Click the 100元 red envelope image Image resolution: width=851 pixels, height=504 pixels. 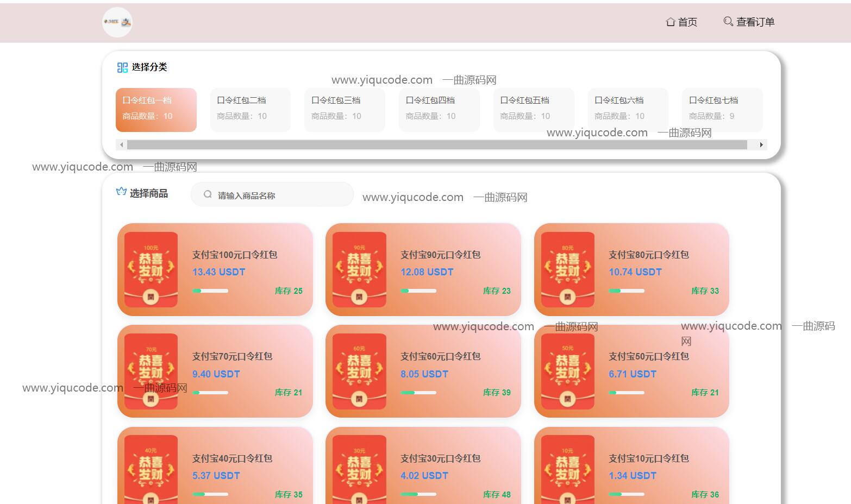(151, 269)
